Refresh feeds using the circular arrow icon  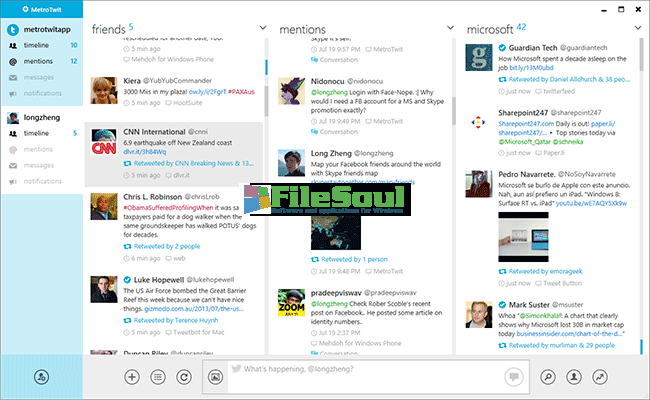[184, 377]
